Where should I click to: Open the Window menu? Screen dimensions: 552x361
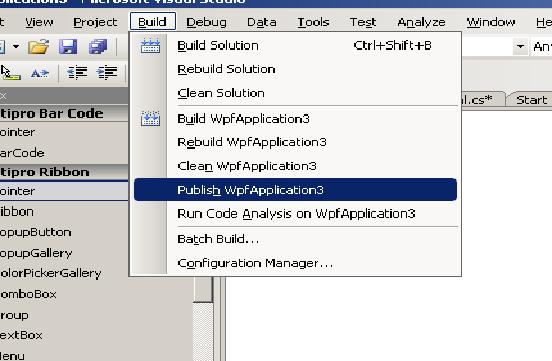pos(491,22)
